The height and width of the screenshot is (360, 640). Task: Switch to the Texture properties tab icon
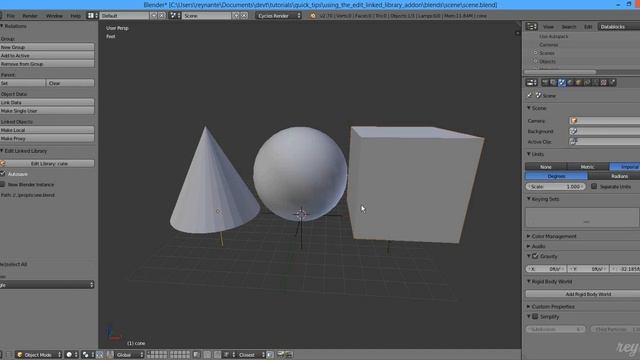click(x=604, y=82)
